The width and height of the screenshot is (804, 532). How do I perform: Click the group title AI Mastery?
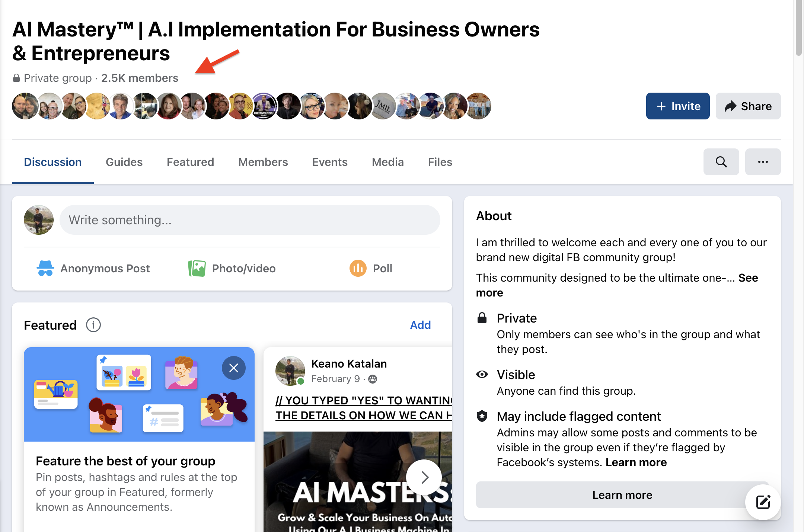(x=276, y=41)
